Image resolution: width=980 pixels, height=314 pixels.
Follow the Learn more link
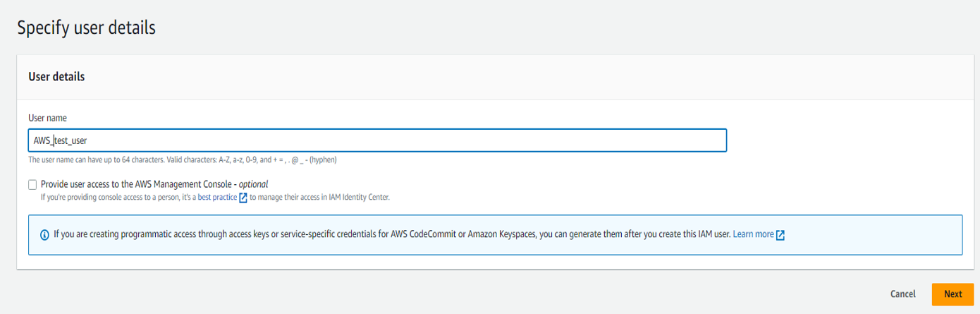pos(753,234)
